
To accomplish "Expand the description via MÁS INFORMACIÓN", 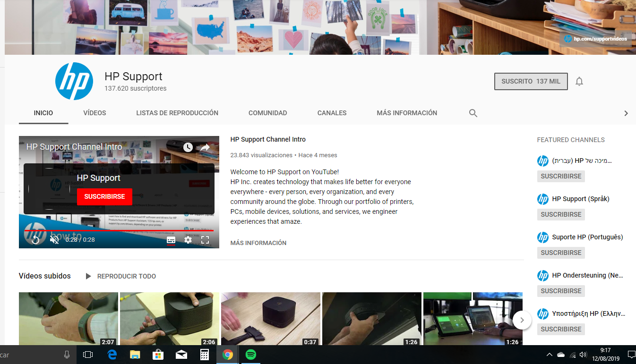I will click(258, 243).
